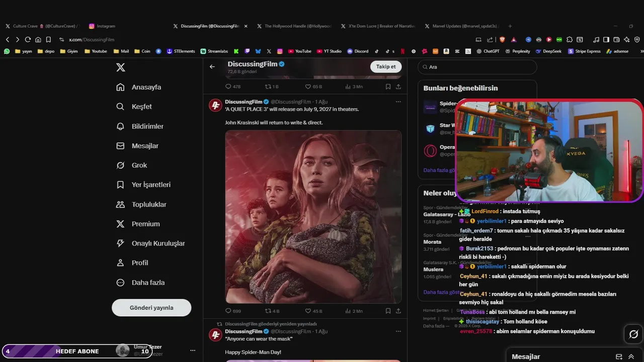Image resolution: width=644 pixels, height=362 pixels.
Task: Reload the page
Action: click(x=28, y=39)
